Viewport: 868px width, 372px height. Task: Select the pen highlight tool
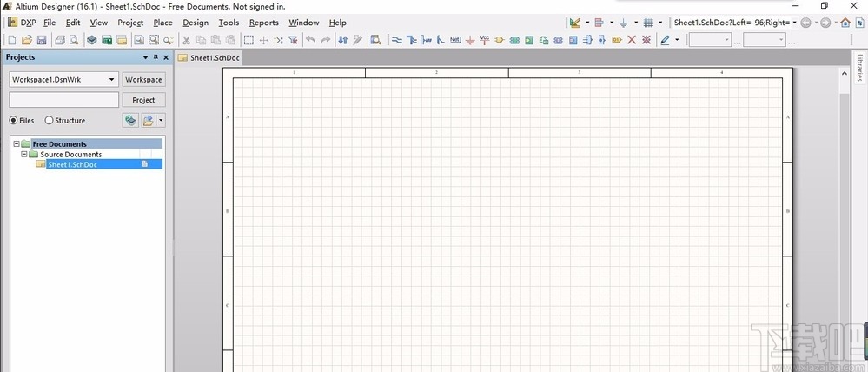coord(665,40)
